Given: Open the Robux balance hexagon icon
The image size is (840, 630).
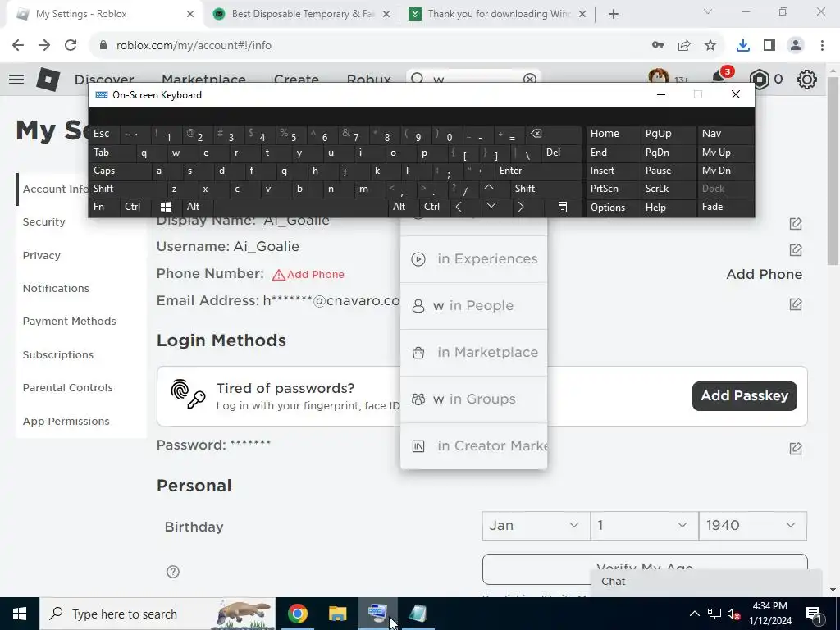Looking at the screenshot, I should point(760,80).
